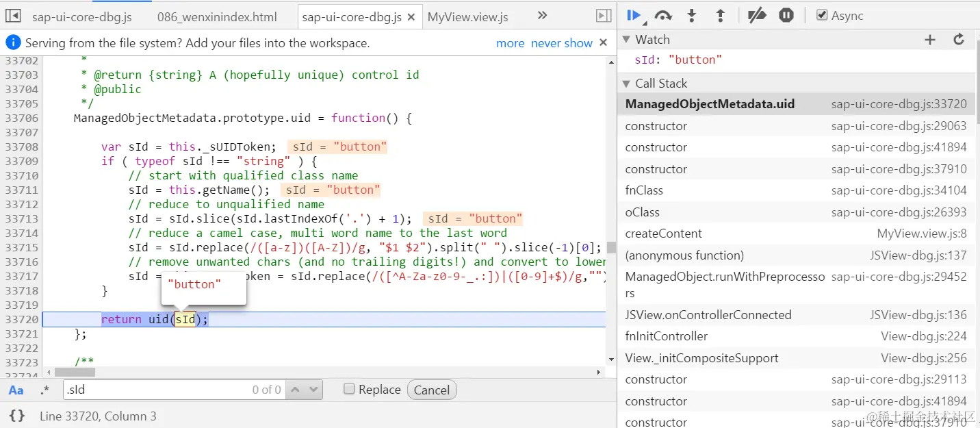Click the horizontal scrollbar thumb in editor
This screenshot has height=428, width=980.
[75, 372]
